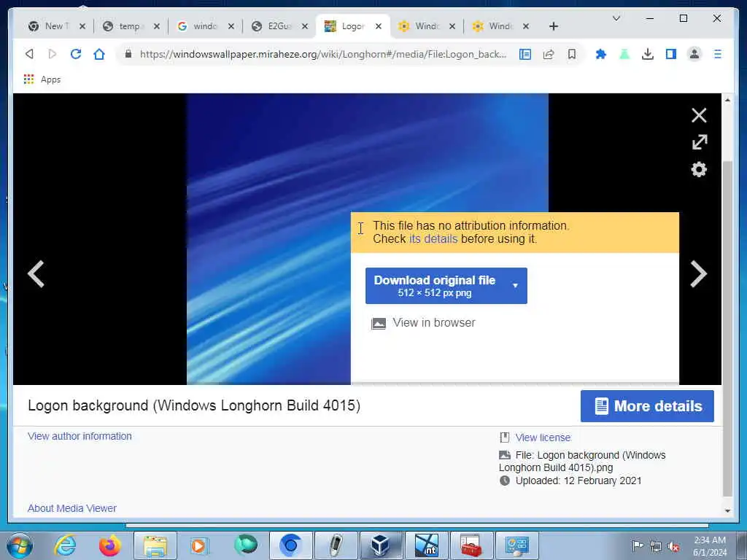747x560 pixels.
Task: Open red toolbox taskbar icon
Action: tap(471, 545)
